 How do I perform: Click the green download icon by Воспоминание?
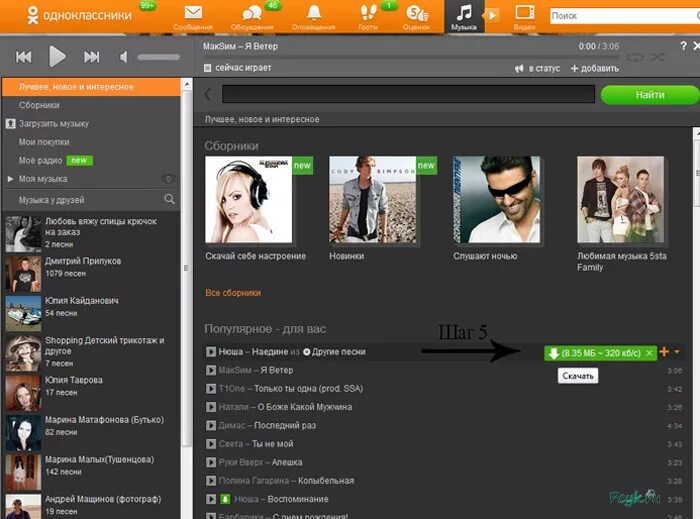coord(225,499)
